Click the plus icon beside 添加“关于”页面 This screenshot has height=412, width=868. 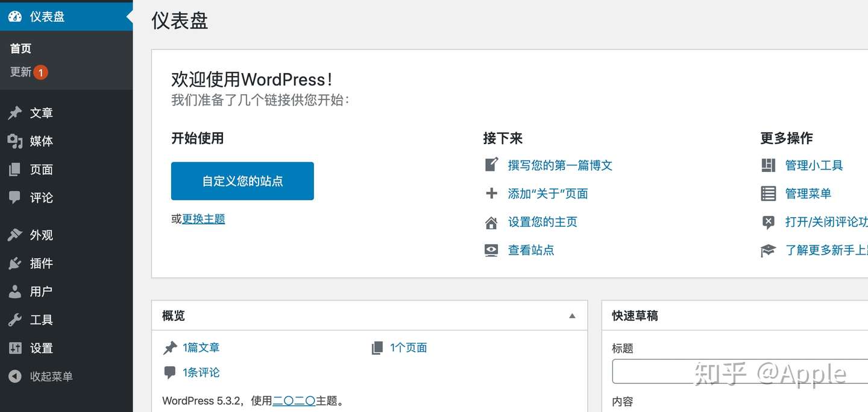click(x=492, y=194)
